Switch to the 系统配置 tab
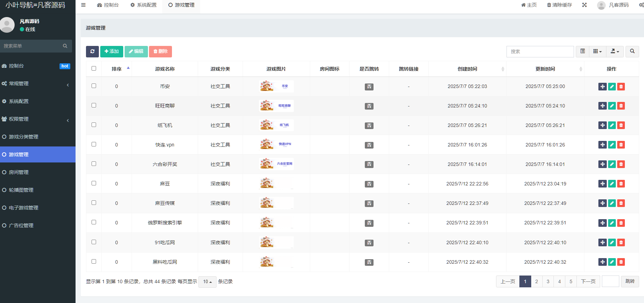The width and height of the screenshot is (644, 303). click(x=143, y=5)
